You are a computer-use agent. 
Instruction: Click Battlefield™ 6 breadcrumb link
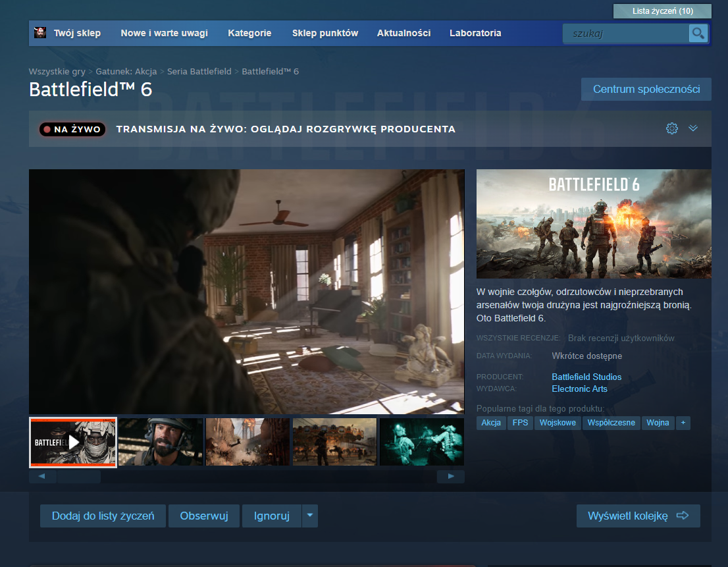tap(271, 72)
